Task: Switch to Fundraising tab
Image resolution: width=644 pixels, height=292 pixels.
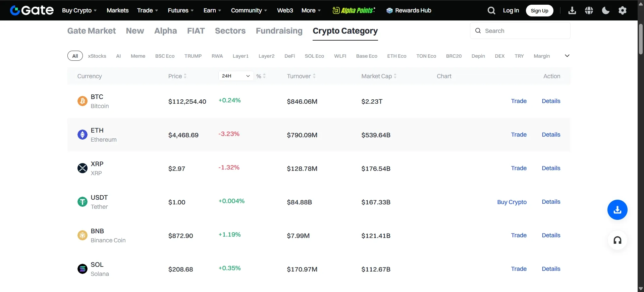Action: (279, 31)
